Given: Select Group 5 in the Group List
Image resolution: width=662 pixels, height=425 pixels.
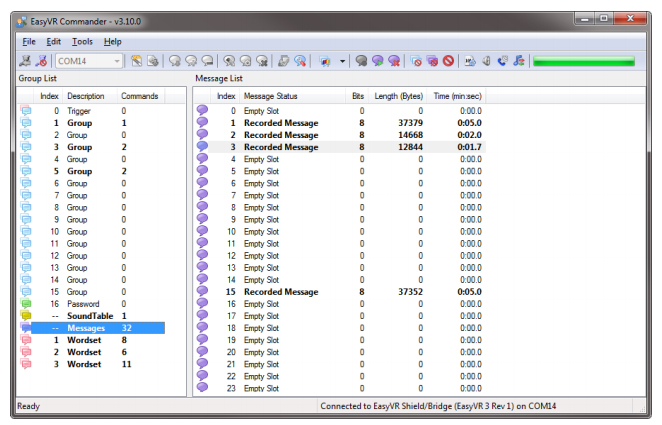Looking at the screenshot, I should point(91,171).
